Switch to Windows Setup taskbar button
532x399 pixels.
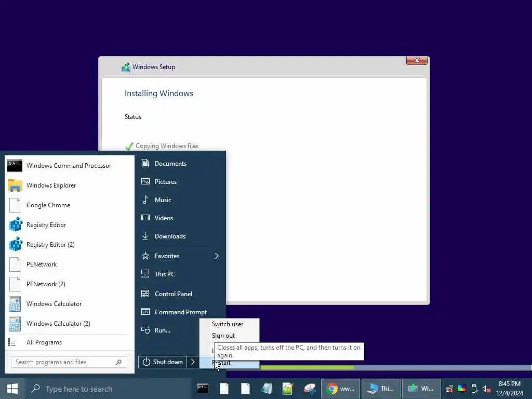point(421,389)
